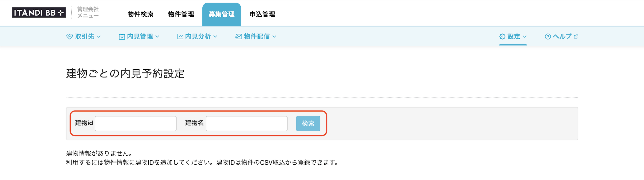644x180 pixels.
Task: Expand the 内見分析 dropdown chevron
Action: pyautogui.click(x=215, y=37)
